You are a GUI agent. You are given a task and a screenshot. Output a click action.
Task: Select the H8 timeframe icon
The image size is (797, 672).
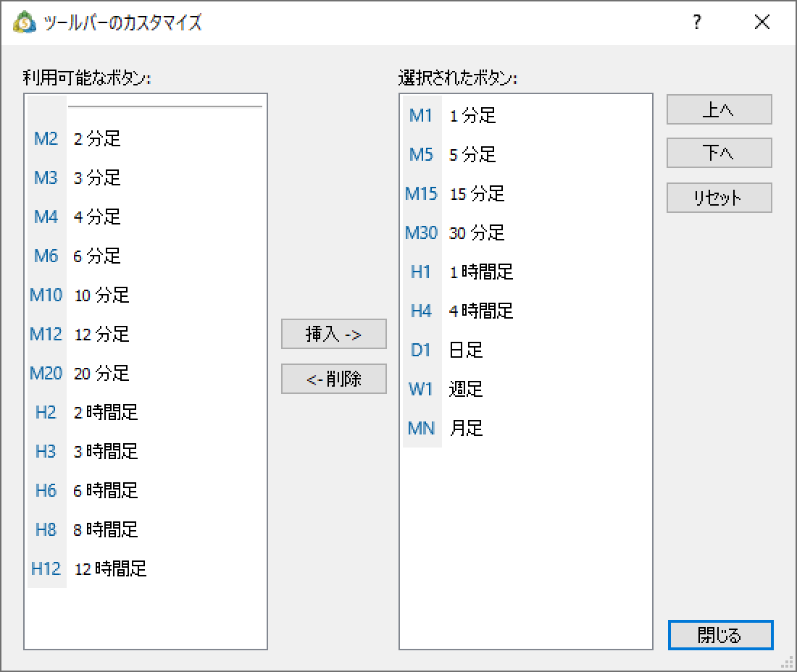(46, 530)
